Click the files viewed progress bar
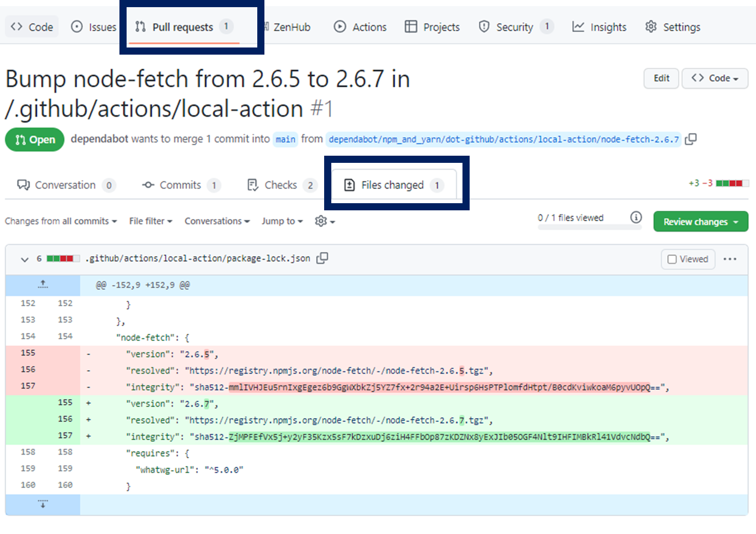 590,227
